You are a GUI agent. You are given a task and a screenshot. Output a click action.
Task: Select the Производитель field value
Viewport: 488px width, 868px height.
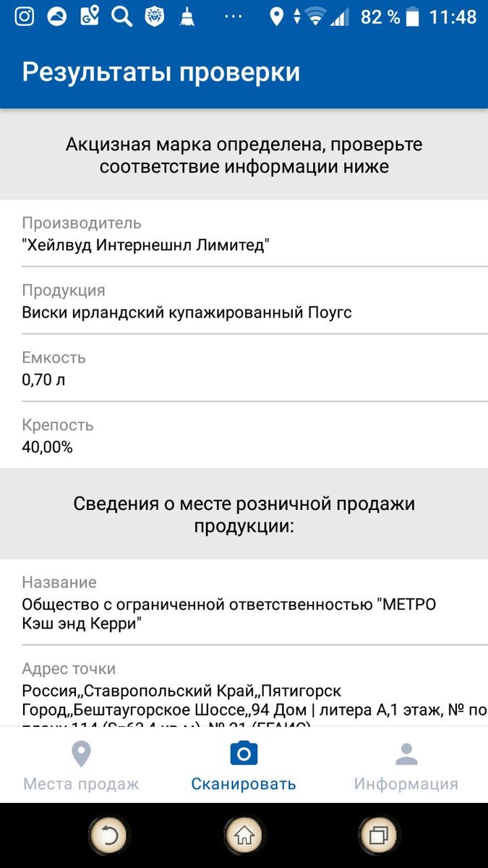click(145, 246)
